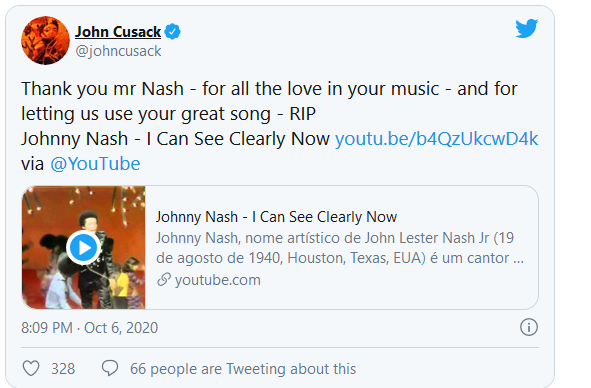591x388 pixels.
Task: Click the card description about John Lester Nash Jr
Action: 340,248
